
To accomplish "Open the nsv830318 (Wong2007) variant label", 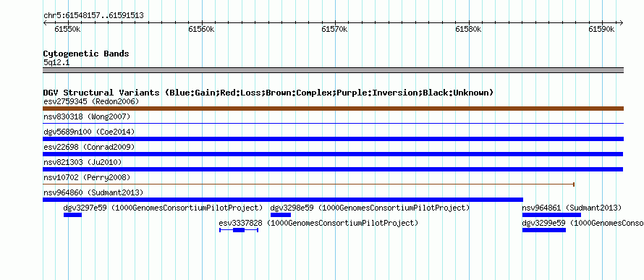I will (x=87, y=116).
